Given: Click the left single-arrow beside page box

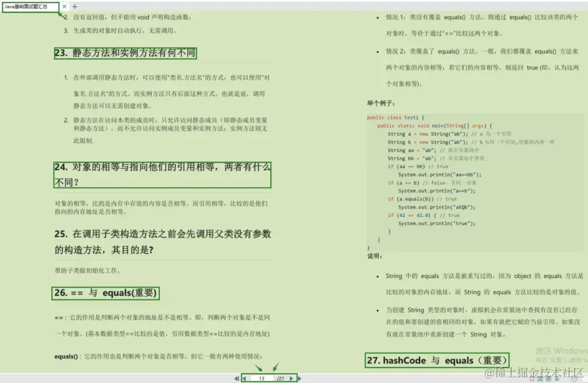Looking at the screenshot, I should click(x=244, y=378).
